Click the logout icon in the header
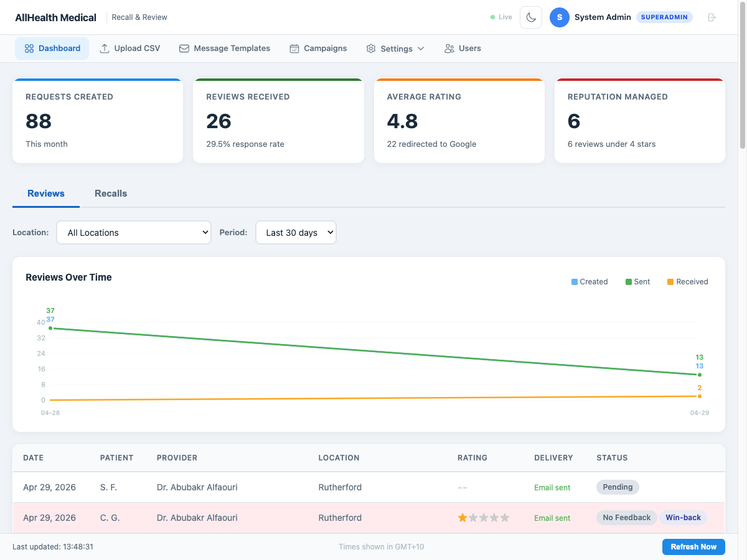The image size is (747, 560). point(712,17)
